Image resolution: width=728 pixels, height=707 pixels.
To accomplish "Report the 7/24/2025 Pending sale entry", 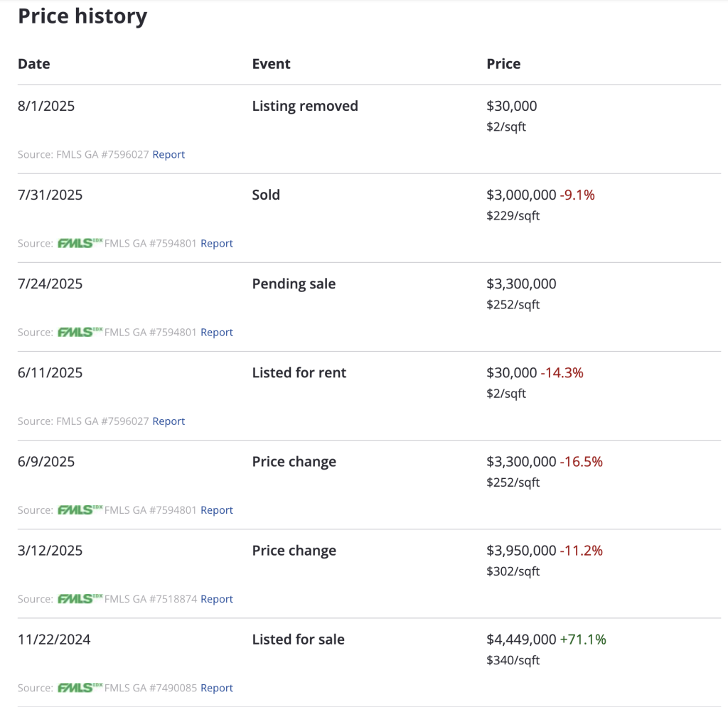I will [x=217, y=332].
